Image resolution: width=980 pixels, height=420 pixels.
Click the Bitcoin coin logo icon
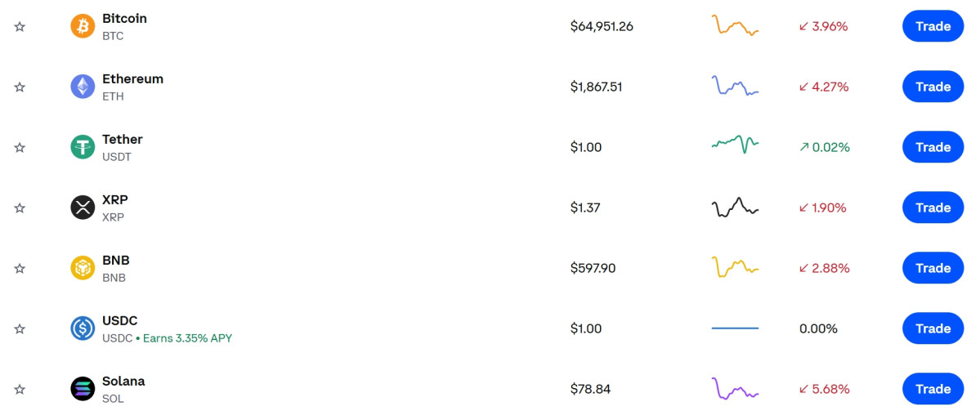coord(83,26)
